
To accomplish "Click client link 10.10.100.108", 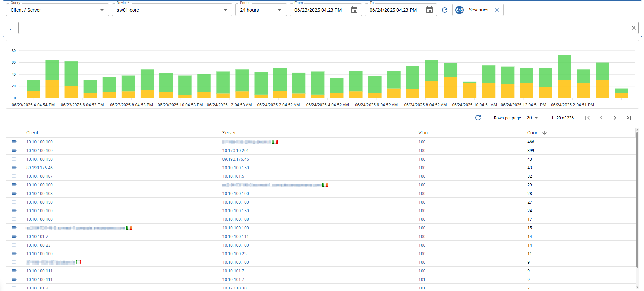I will 39,194.
